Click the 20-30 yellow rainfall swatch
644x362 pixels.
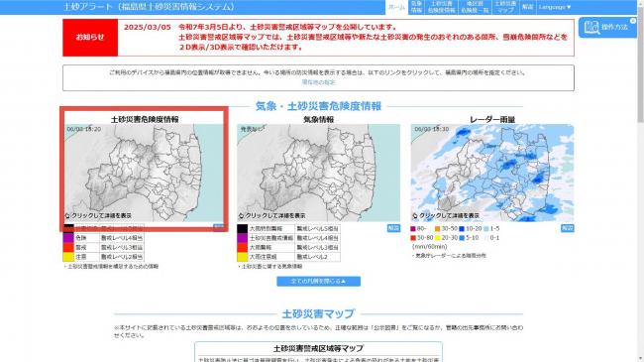(x=438, y=238)
